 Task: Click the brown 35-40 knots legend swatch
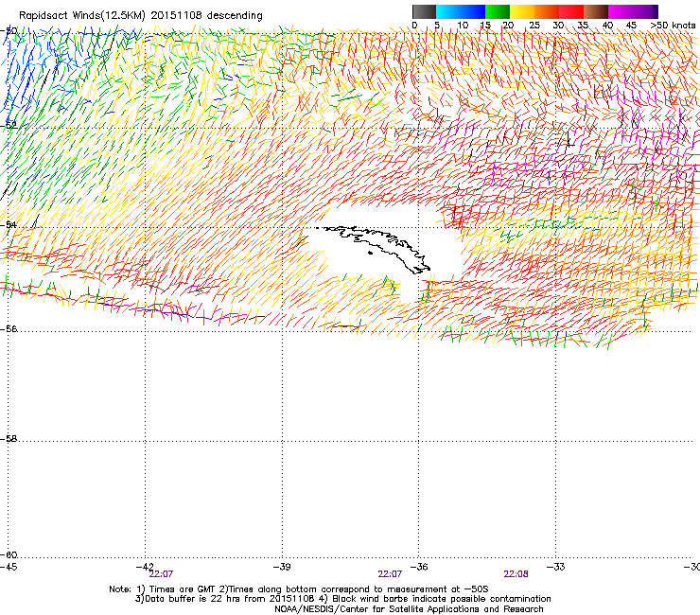click(596, 11)
